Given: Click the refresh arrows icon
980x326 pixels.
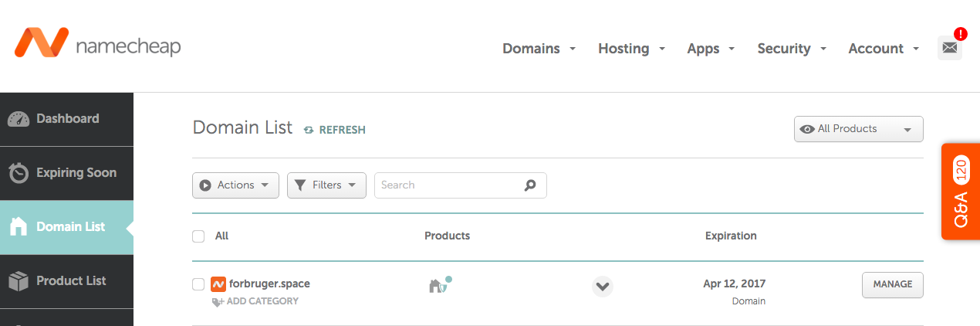Looking at the screenshot, I should (309, 130).
